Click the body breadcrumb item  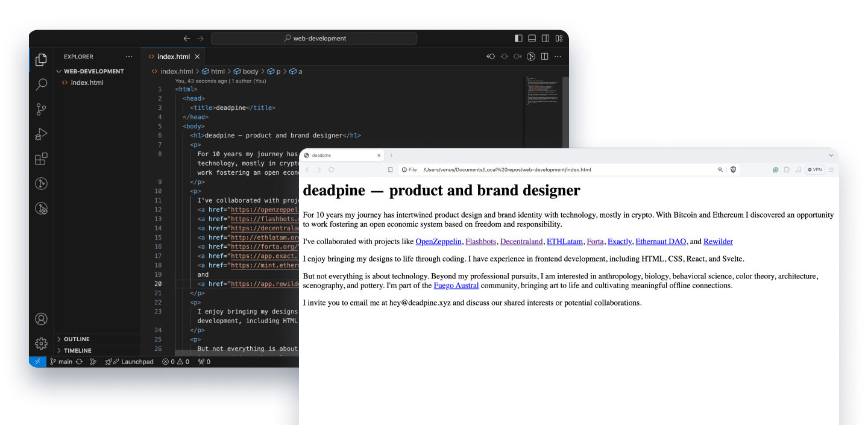pyautogui.click(x=246, y=71)
